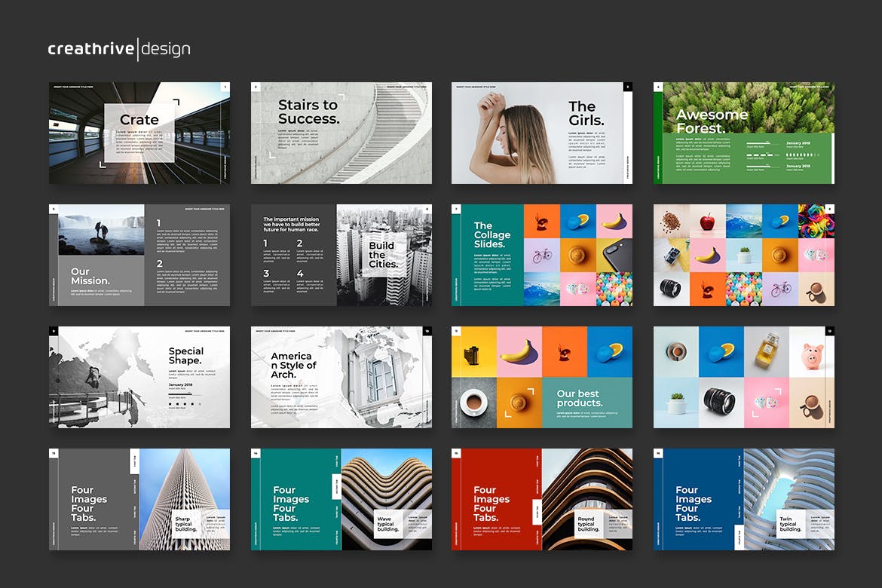The image size is (882, 588).
Task: Open the Crate slide thumbnail
Action: (139, 133)
